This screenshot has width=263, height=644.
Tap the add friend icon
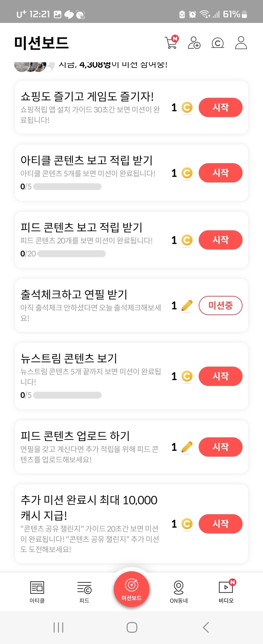[x=194, y=43]
